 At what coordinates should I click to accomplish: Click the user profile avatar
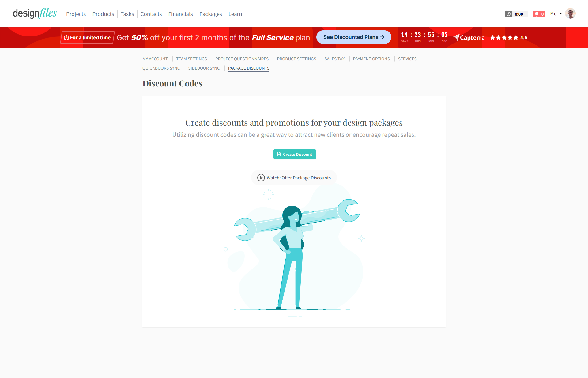[570, 14]
